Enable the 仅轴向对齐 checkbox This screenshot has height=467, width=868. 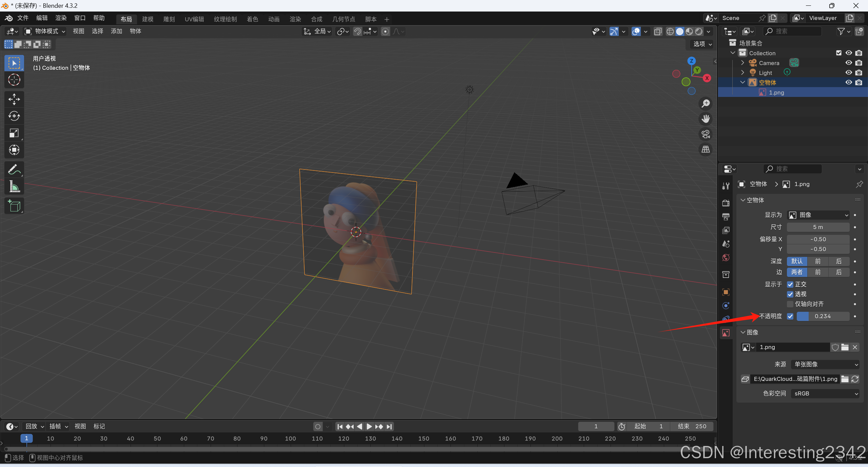coord(790,304)
